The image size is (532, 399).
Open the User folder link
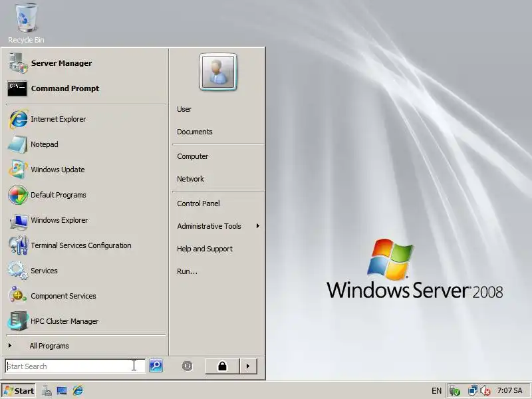[184, 109]
